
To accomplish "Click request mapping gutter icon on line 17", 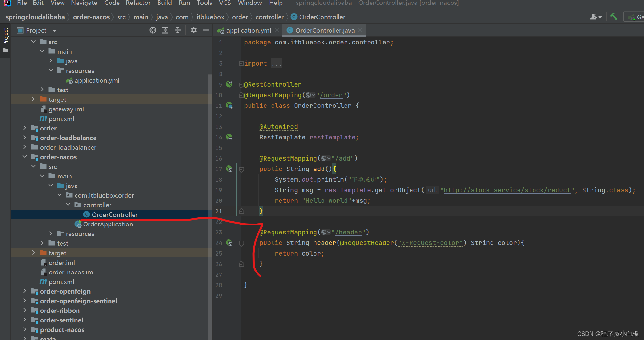I will point(229,169).
